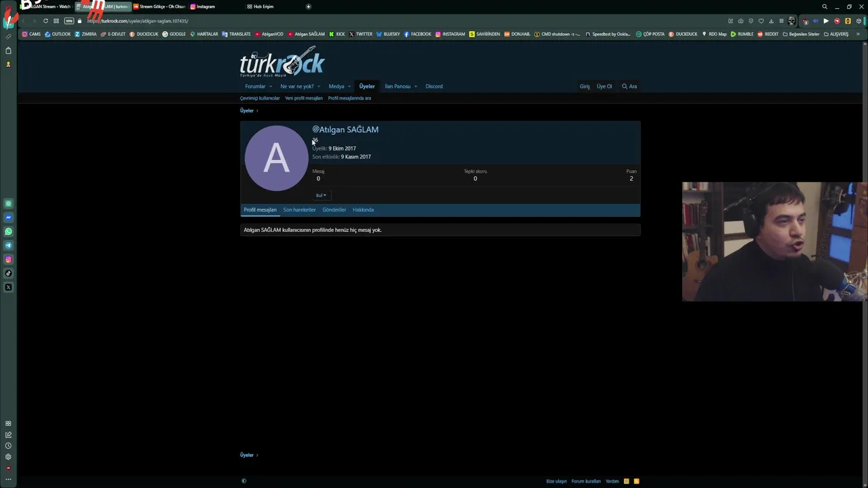Switch to Hızlı Erişim browser tab
The height and width of the screenshot is (488, 868).
coord(260,7)
